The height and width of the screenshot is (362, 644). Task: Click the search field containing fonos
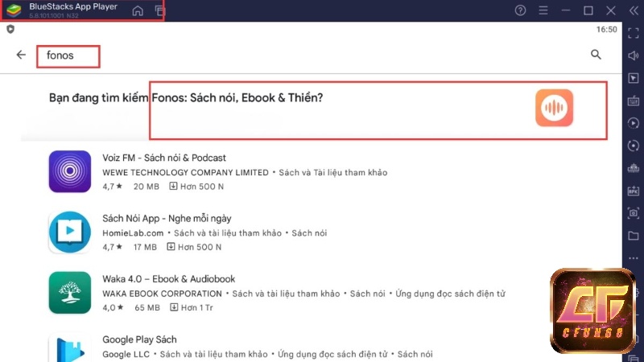[x=68, y=56]
